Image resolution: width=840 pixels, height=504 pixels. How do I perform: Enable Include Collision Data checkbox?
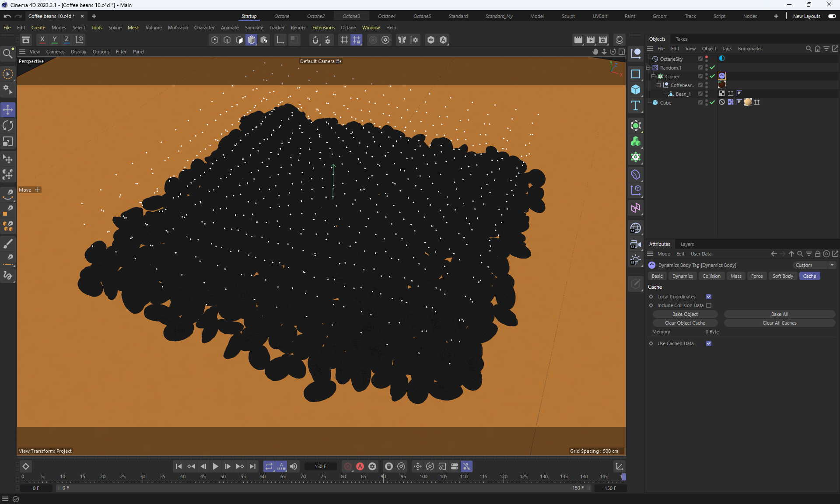[x=709, y=305]
